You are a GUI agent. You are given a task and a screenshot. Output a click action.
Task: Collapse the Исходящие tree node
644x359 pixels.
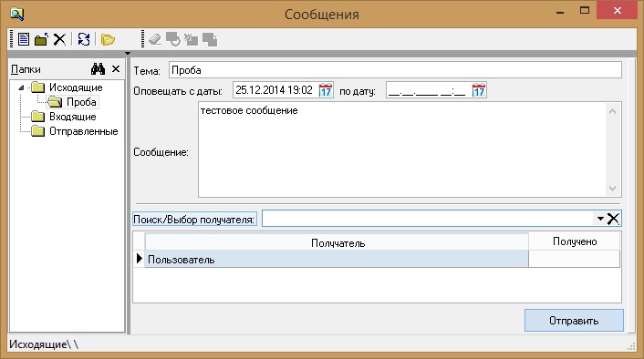(x=21, y=87)
